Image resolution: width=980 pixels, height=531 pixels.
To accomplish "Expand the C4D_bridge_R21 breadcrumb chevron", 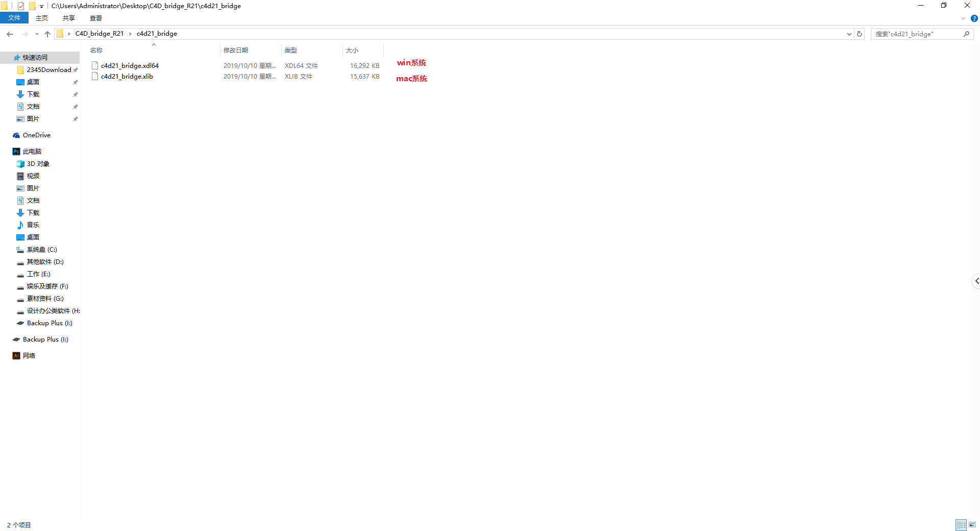I will click(130, 34).
